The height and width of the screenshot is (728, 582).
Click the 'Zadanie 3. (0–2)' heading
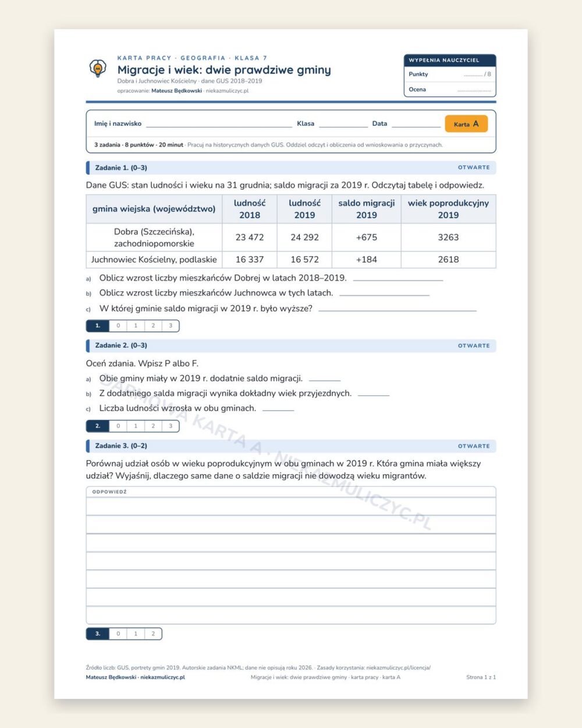tap(121, 446)
